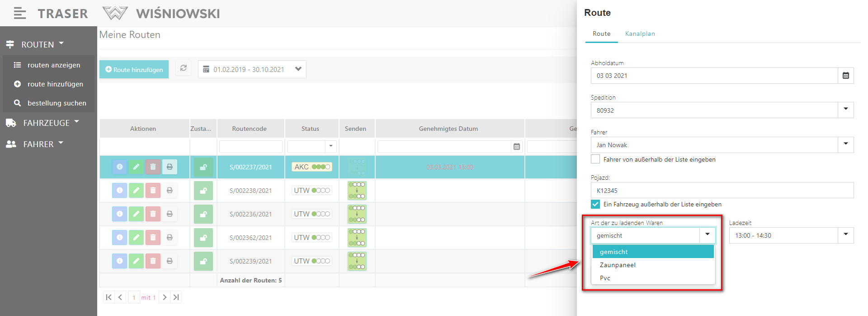Image resolution: width=868 pixels, height=316 pixels.
Task: Click print icon for route S/002239/2021
Action: click(x=170, y=261)
